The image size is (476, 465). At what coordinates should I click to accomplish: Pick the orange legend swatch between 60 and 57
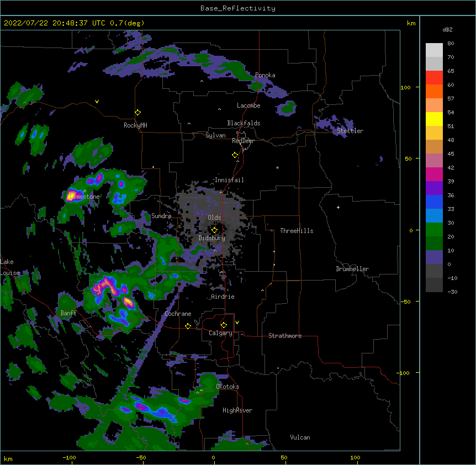pos(434,91)
